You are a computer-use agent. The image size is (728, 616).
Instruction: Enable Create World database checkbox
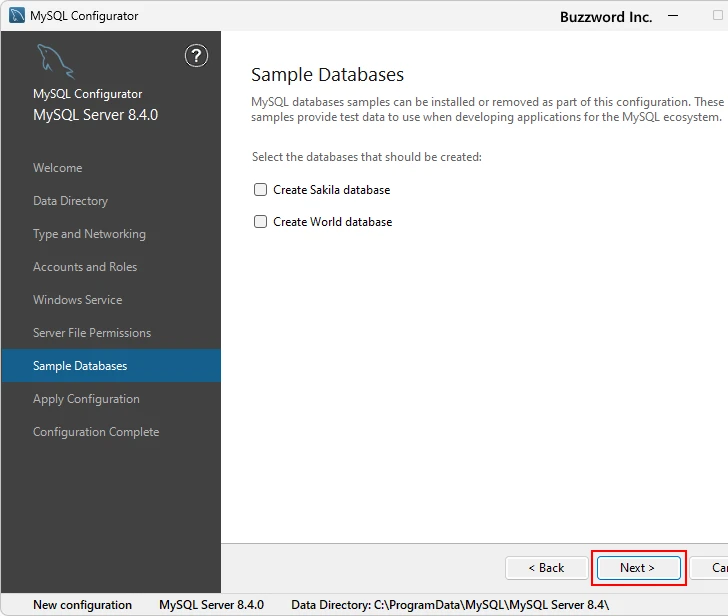click(260, 221)
